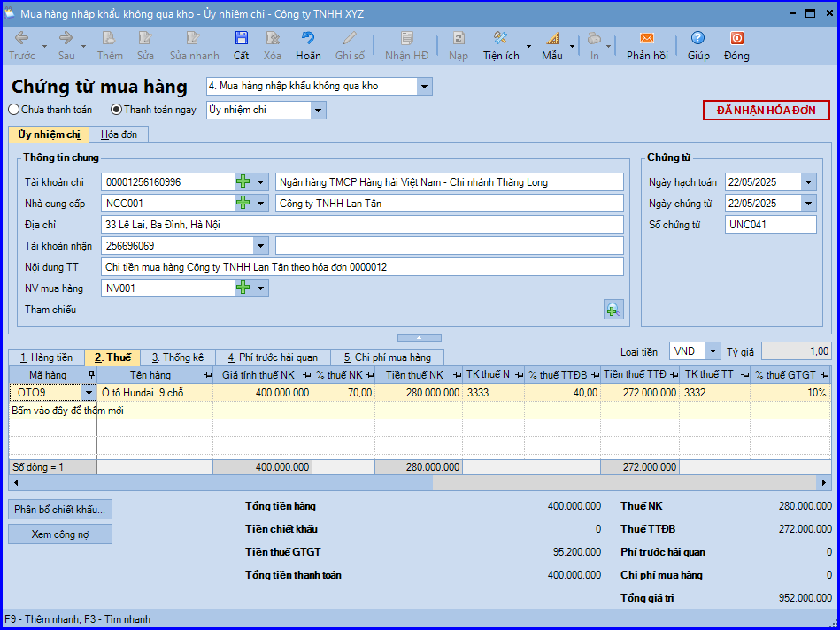Open the Chi phí mua hàng tab

pos(387,357)
